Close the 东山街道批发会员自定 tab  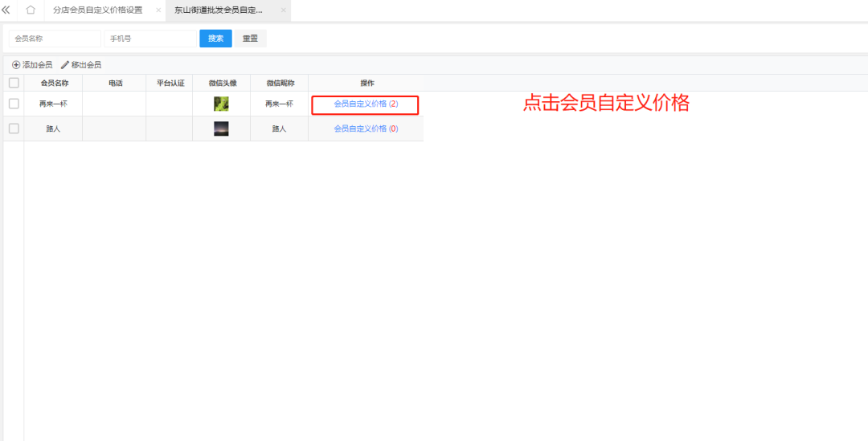(x=283, y=10)
